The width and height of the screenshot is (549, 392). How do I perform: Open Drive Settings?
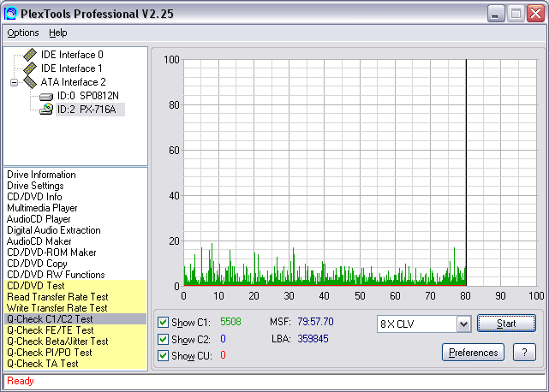tap(35, 186)
